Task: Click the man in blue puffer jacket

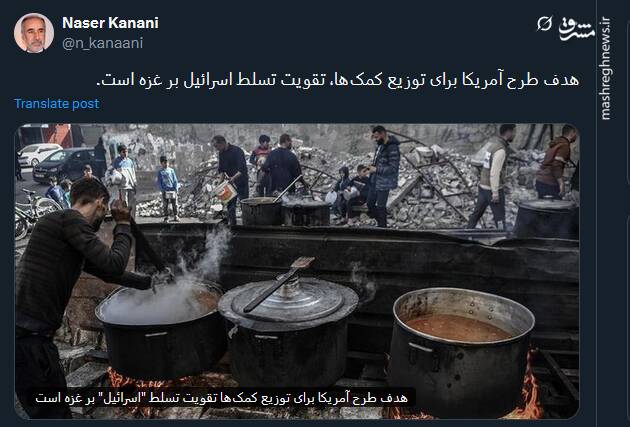Action: coord(383,175)
